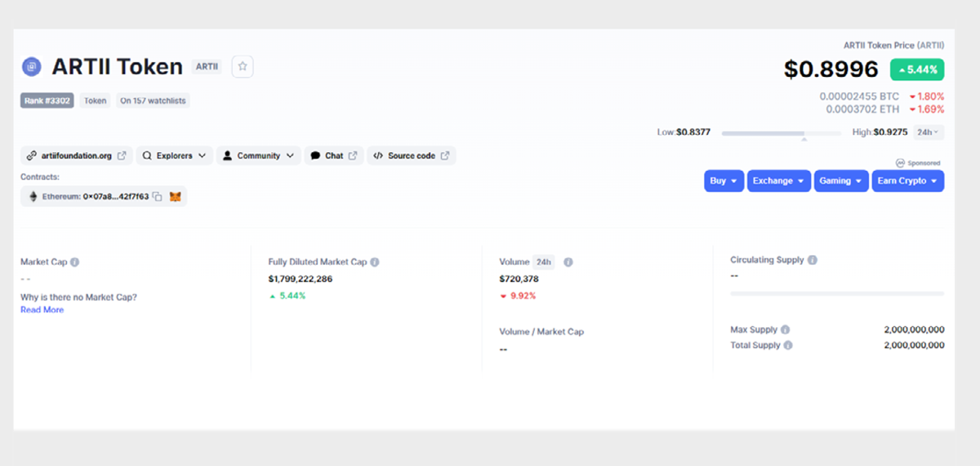The width and height of the screenshot is (980, 466).
Task: Open the Explorers dropdown
Action: tap(174, 155)
